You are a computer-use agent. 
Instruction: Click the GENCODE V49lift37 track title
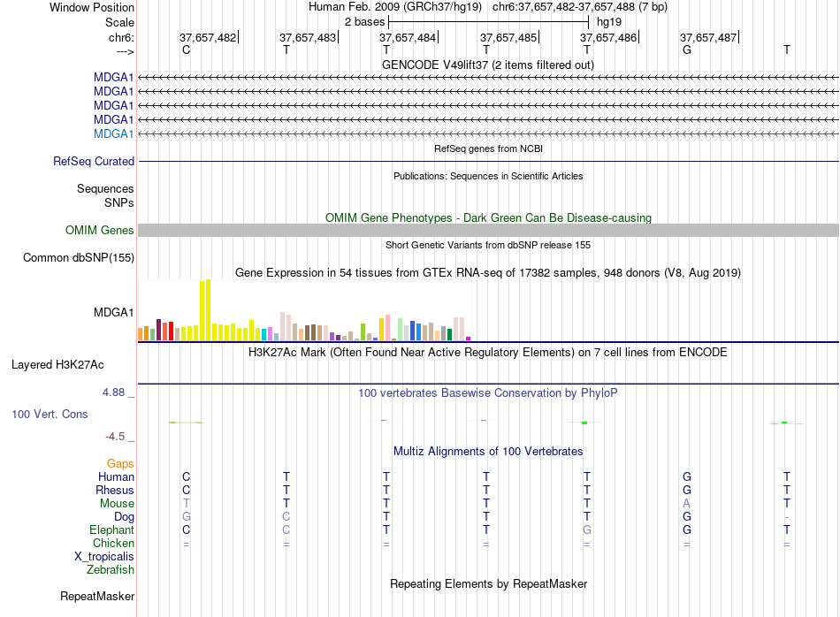click(x=488, y=65)
